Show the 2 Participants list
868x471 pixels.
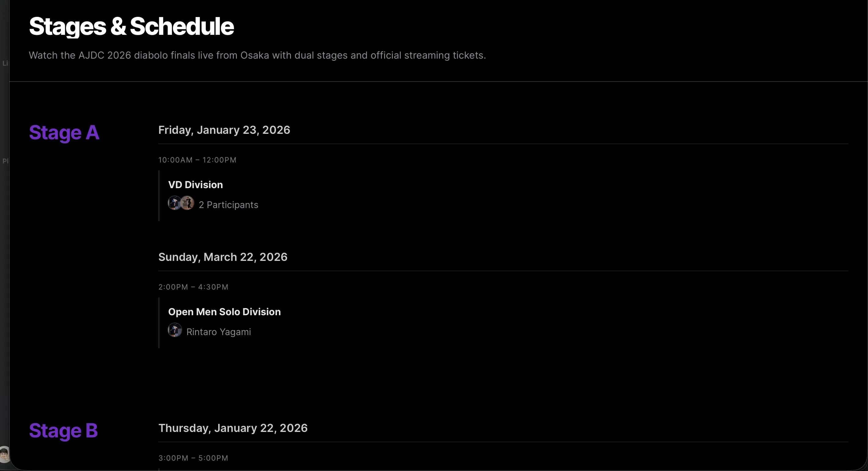point(228,205)
